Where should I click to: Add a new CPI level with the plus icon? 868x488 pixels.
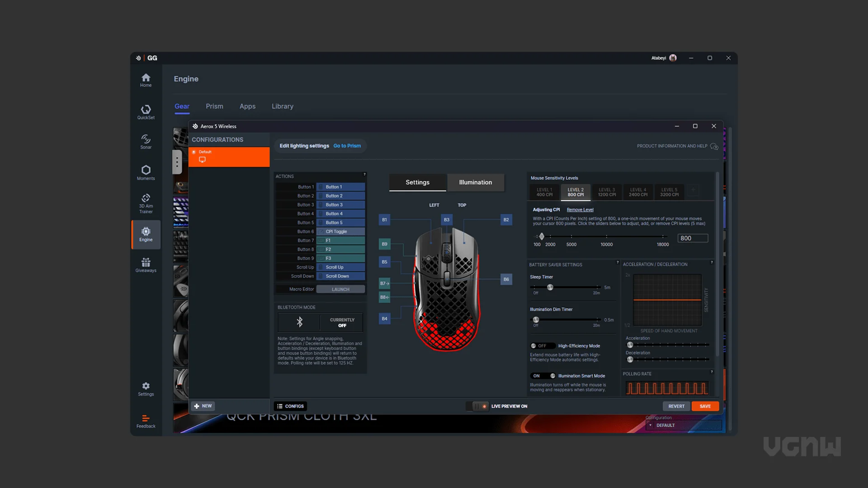coord(693,191)
